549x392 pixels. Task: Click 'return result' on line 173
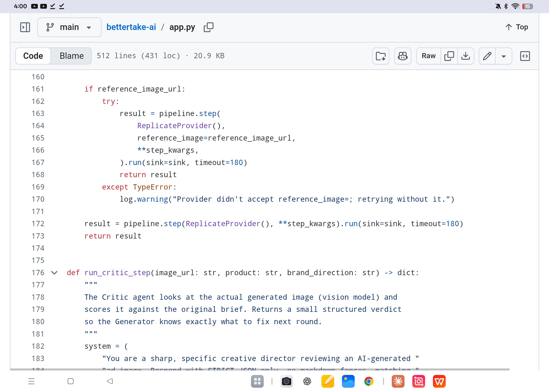[113, 236]
